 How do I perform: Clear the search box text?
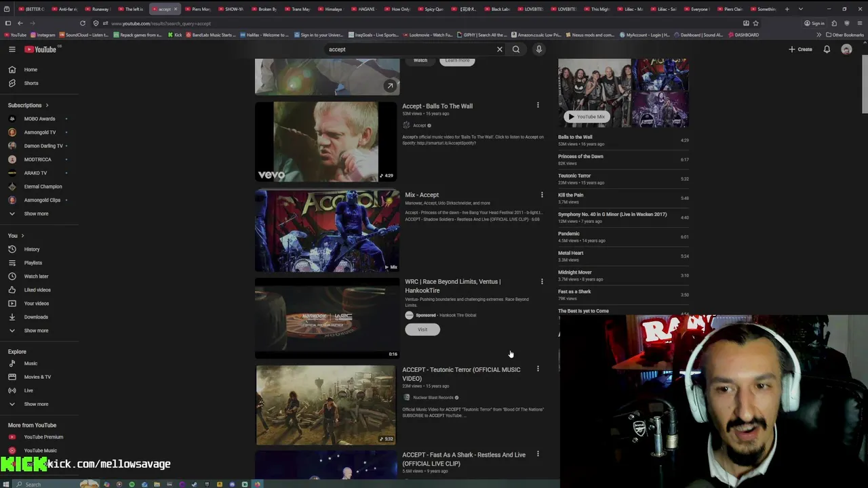point(500,49)
